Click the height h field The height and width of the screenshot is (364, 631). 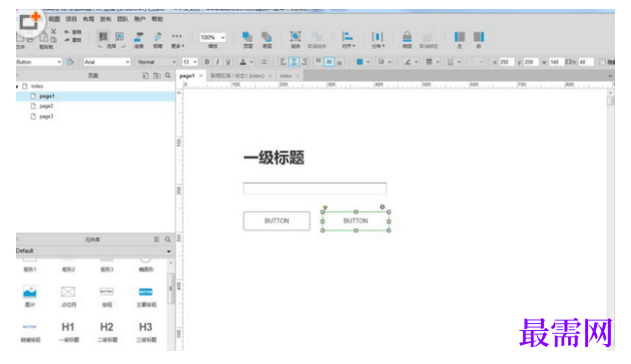[585, 62]
